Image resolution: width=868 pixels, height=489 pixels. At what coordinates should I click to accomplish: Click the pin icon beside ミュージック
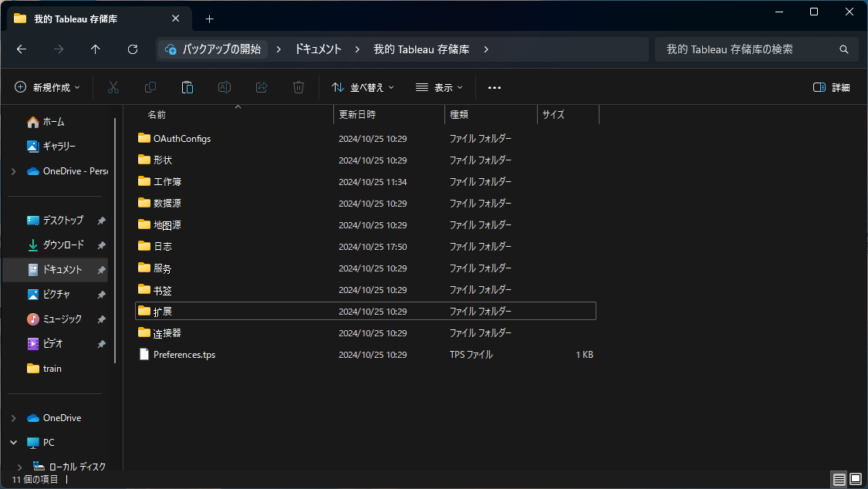[101, 320]
